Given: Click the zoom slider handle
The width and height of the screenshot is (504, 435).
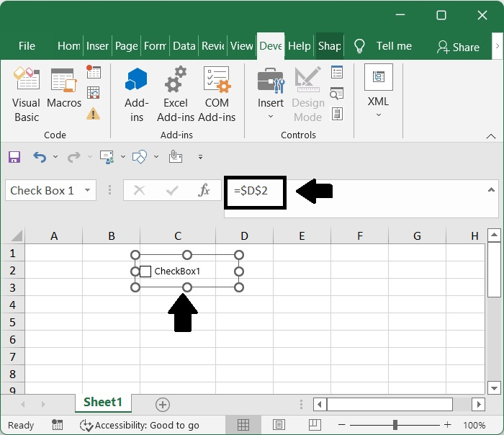Looking at the screenshot, I should 395,425.
